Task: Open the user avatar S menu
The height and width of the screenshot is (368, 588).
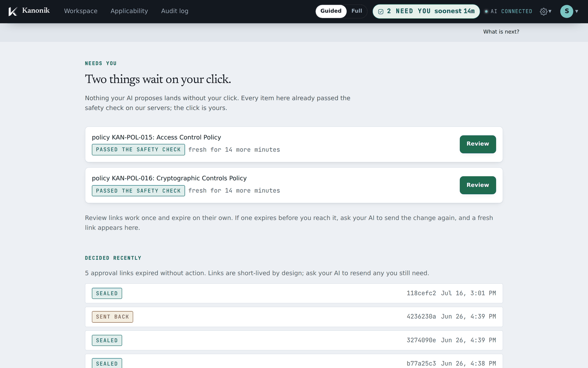Action: pyautogui.click(x=567, y=11)
